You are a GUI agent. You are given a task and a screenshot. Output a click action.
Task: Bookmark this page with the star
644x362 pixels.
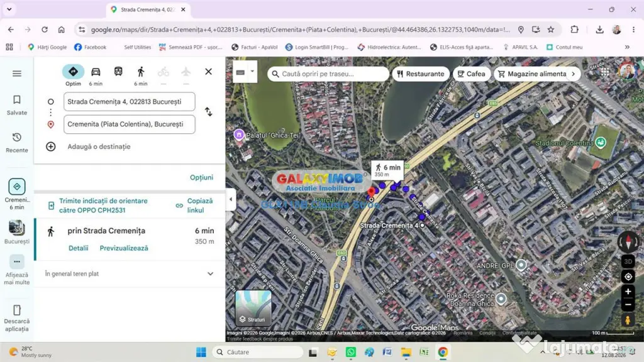[551, 30]
